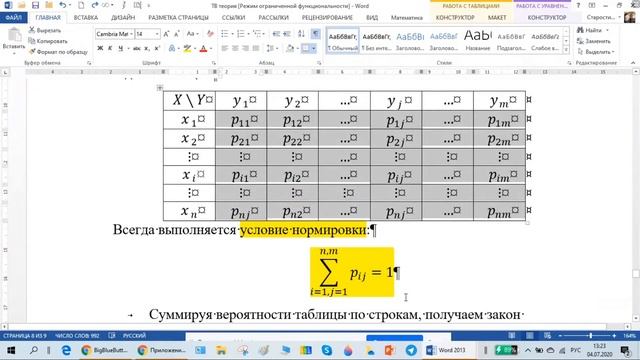Toggle subscript formatting
This screenshot has width=640, height=360.
pyautogui.click(x=147, y=49)
